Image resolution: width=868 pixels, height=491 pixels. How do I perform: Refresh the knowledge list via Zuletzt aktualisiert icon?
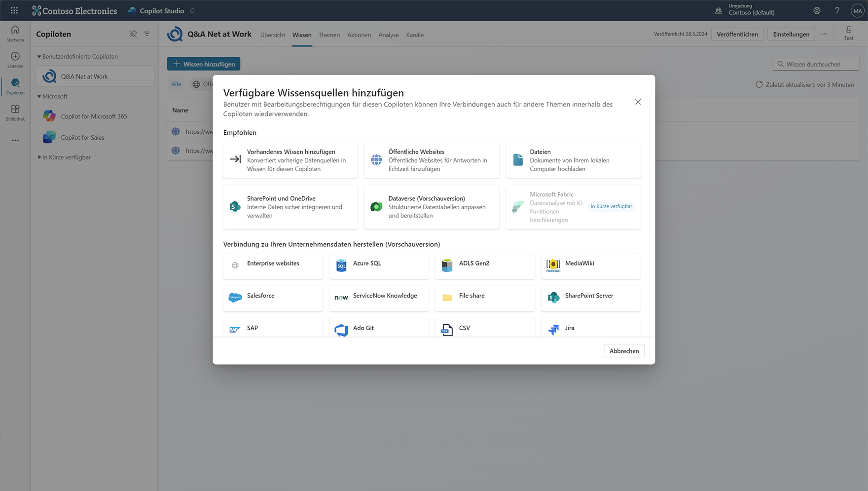759,84
